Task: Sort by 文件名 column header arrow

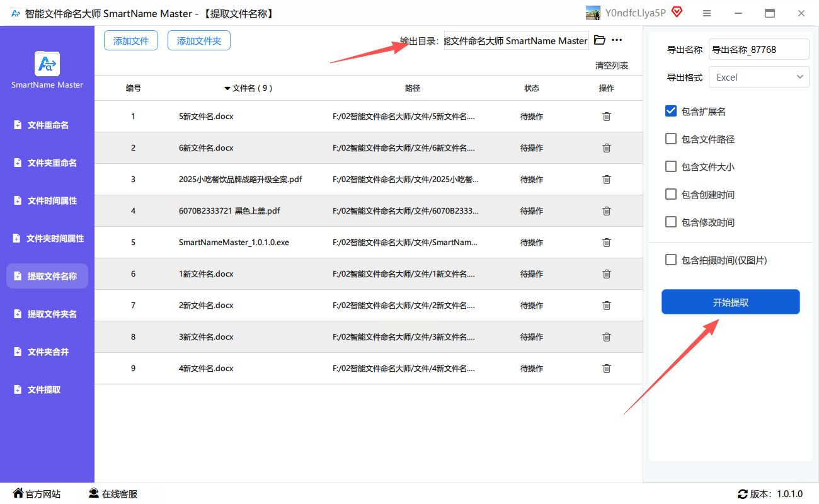Action: [227, 88]
